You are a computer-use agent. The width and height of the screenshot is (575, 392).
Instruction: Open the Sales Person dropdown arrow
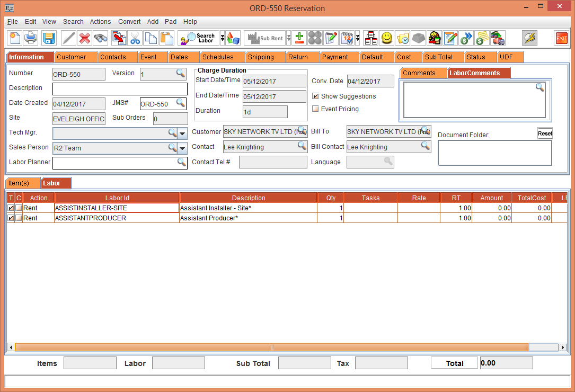pos(182,148)
